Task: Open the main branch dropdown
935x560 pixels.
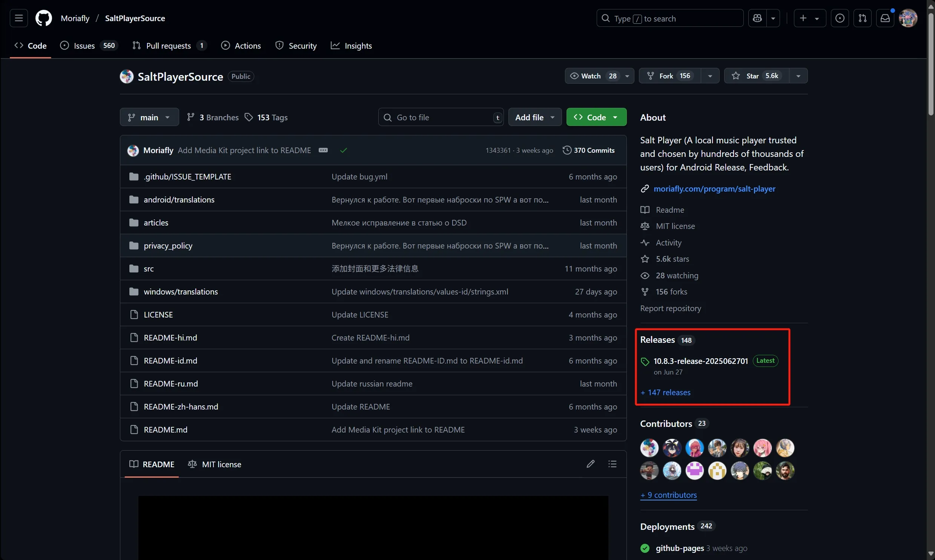Action: [x=149, y=117]
